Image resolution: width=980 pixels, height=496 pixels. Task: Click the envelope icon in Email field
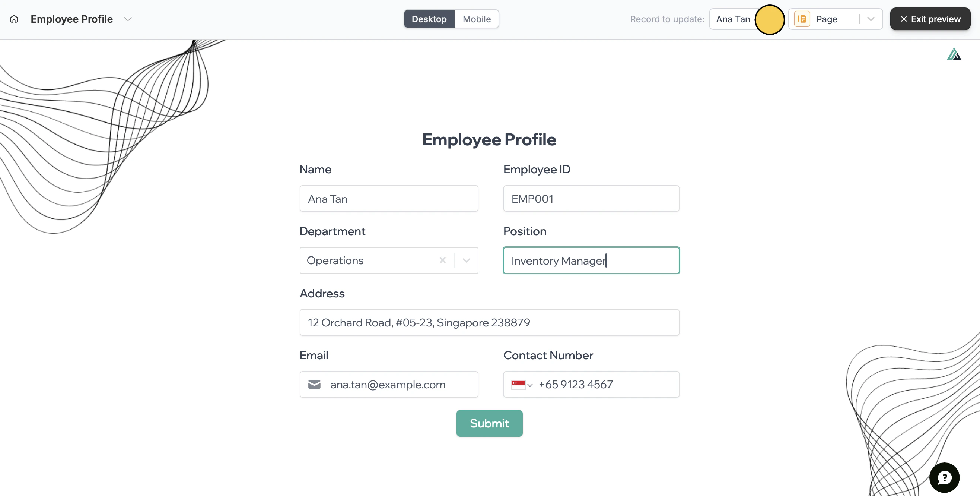click(314, 385)
